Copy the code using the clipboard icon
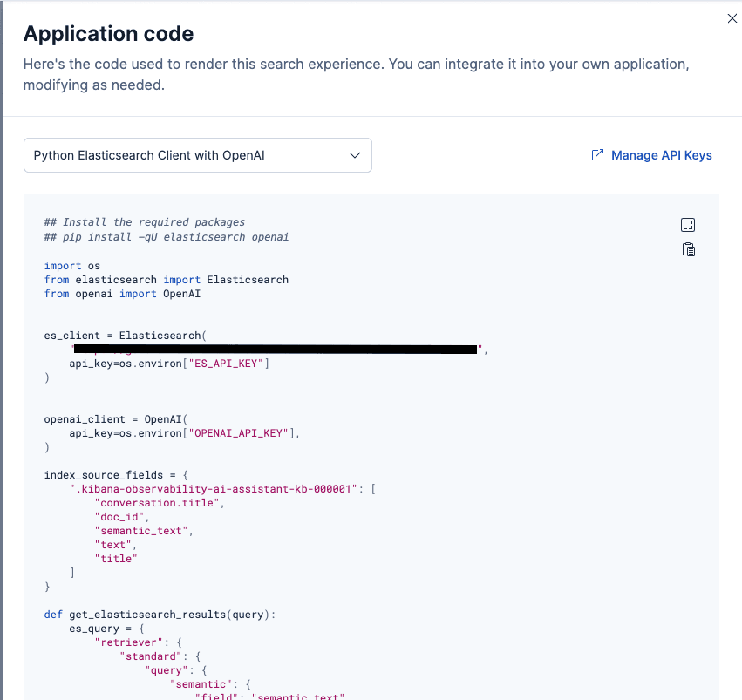This screenshot has width=742, height=700. coord(688,249)
